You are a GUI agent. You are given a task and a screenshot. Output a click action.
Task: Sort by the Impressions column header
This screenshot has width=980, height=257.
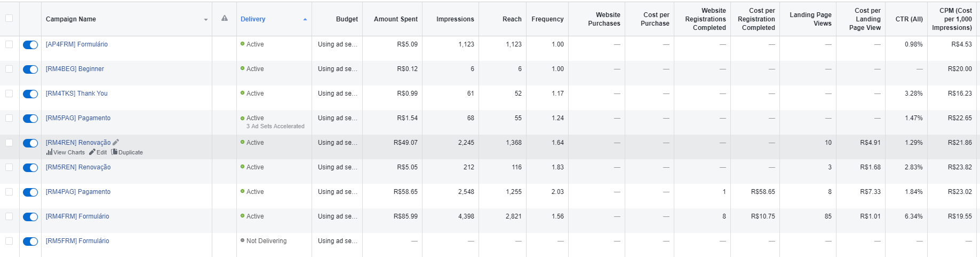point(455,19)
